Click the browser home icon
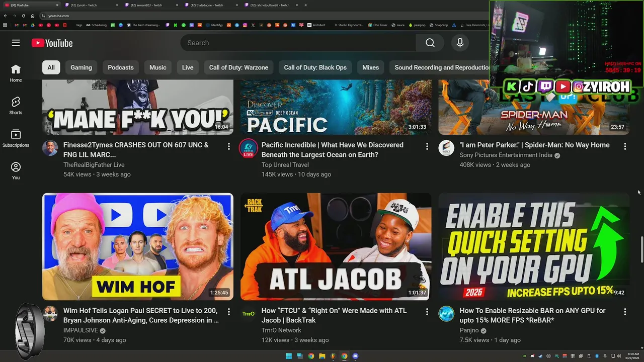The width and height of the screenshot is (644, 362). [32, 16]
